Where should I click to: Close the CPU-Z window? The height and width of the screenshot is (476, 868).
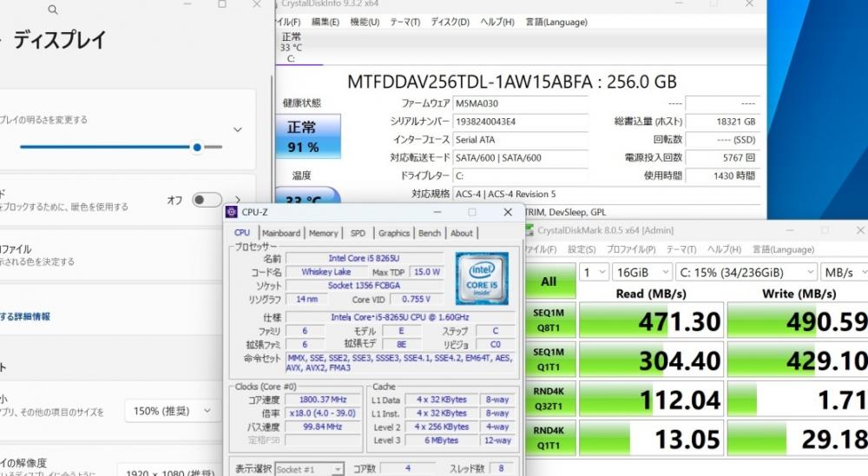(508, 212)
